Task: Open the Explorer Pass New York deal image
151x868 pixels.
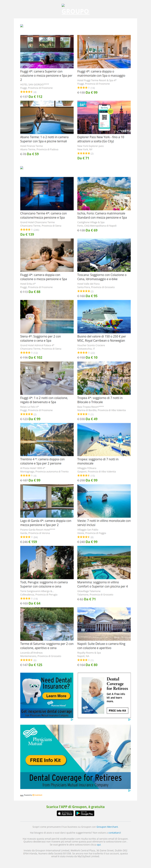Action: click(x=104, y=117)
